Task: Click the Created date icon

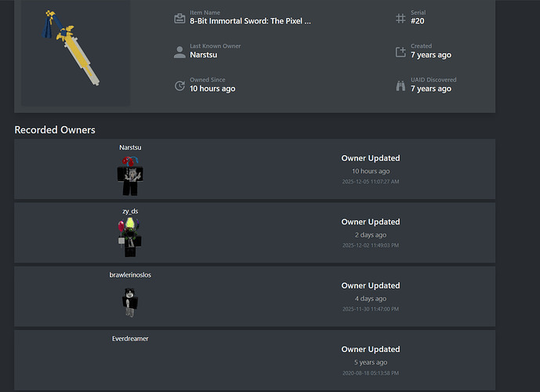Action: [x=400, y=52]
